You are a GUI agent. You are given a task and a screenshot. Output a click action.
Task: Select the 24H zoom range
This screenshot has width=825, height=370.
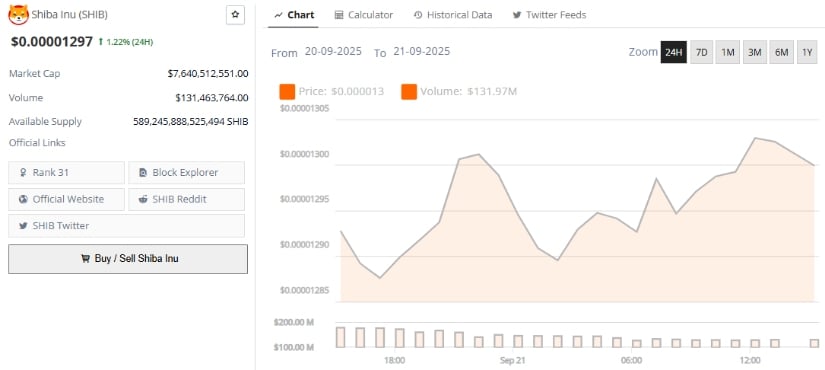673,52
